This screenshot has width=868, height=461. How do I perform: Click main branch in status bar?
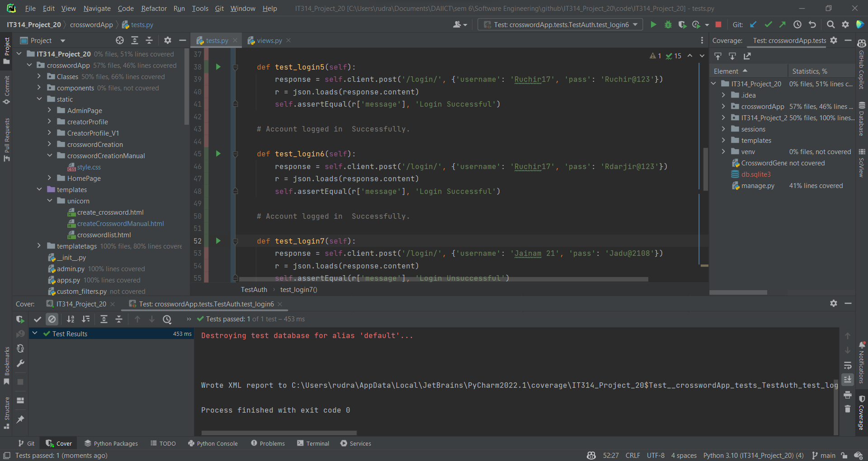point(824,455)
